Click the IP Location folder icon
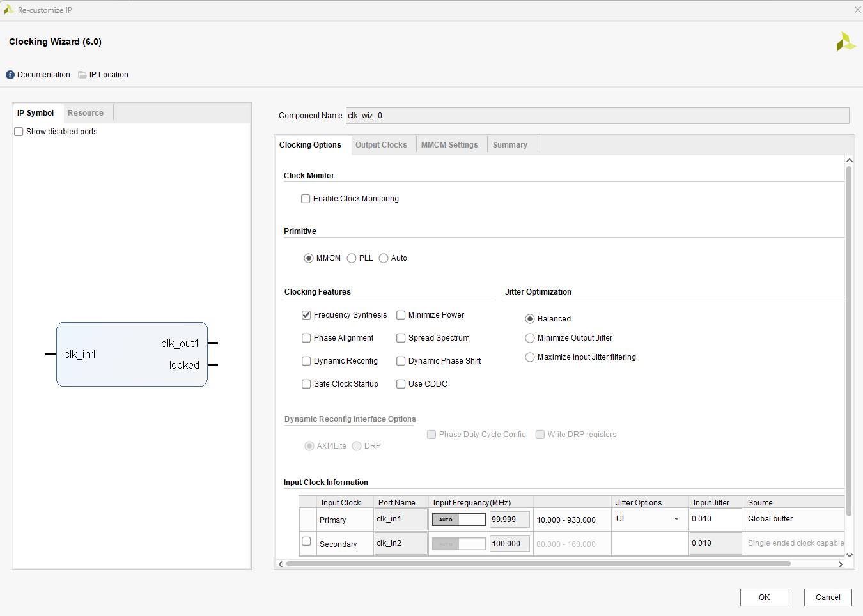This screenshot has width=863, height=616. (x=82, y=75)
